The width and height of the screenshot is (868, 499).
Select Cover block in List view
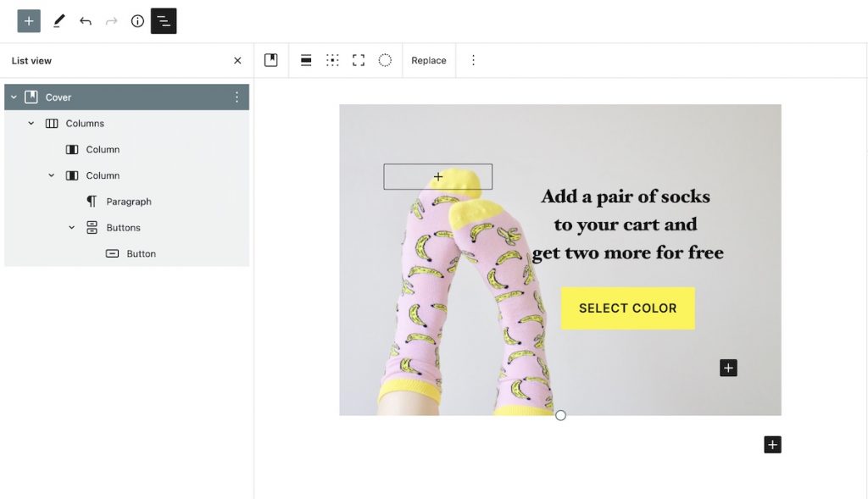point(127,97)
